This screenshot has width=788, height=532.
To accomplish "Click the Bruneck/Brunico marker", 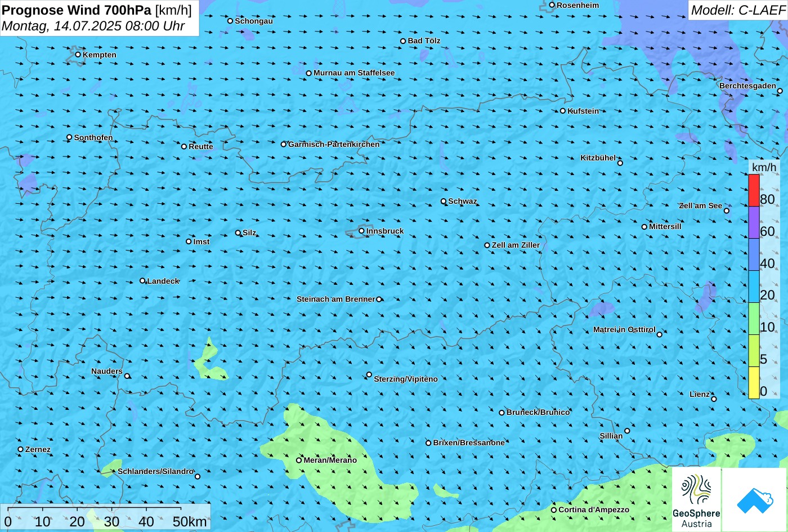I will (502, 413).
